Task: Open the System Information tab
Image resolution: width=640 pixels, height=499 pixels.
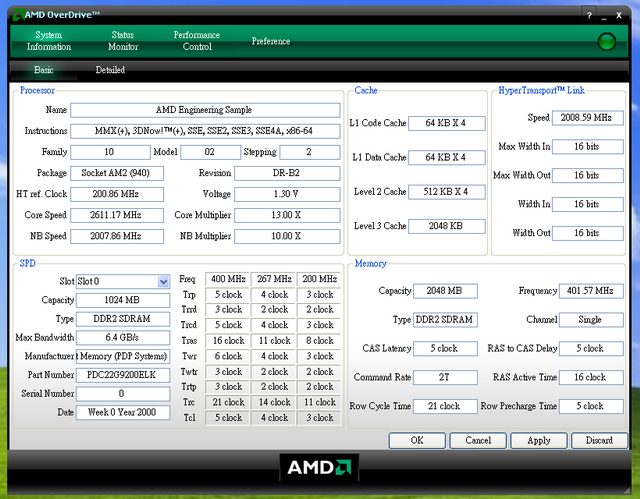Action: point(49,41)
